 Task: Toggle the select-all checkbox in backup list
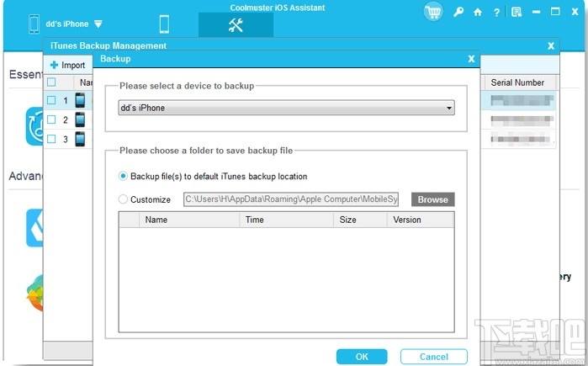[x=51, y=82]
